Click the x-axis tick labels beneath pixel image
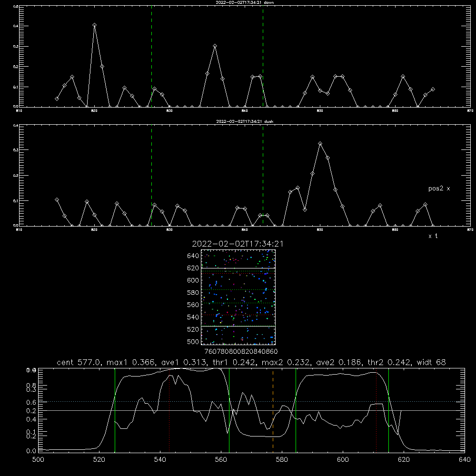The width and height of the screenshot is (476, 476). pyautogui.click(x=241, y=351)
